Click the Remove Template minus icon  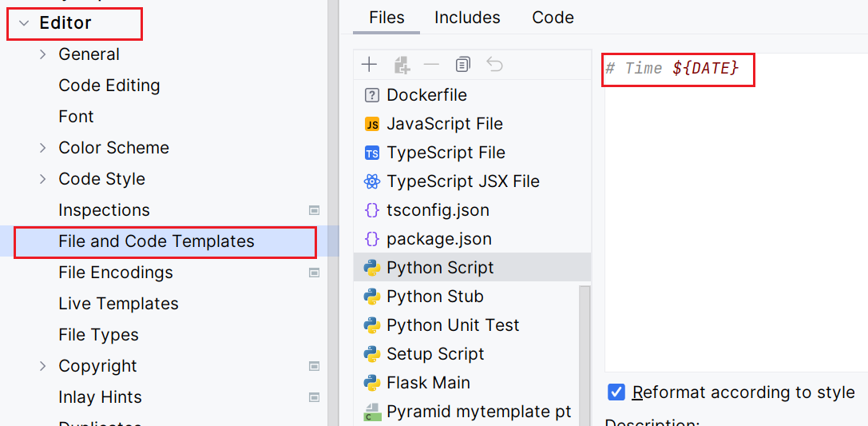pyautogui.click(x=431, y=65)
